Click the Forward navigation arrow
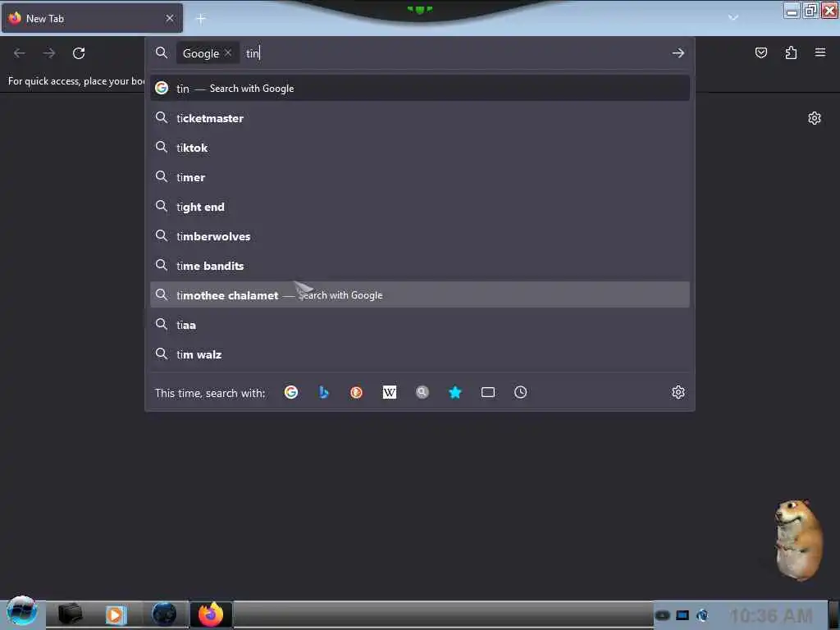840x630 pixels. tap(49, 53)
